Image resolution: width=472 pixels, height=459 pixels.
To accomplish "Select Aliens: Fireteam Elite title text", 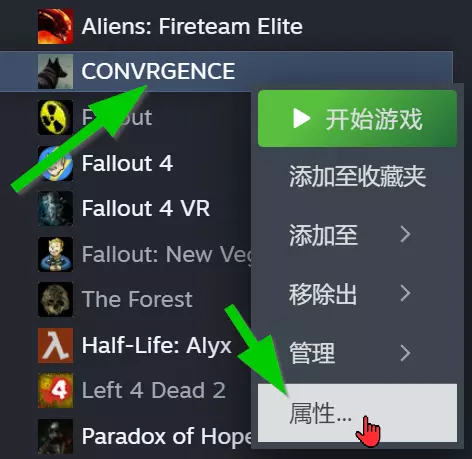I will (x=192, y=26).
